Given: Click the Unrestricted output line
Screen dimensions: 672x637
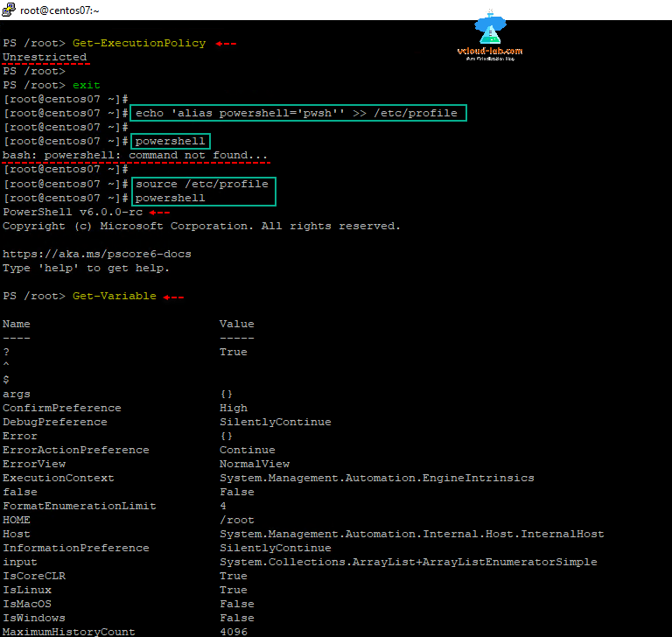Looking at the screenshot, I should point(45,57).
